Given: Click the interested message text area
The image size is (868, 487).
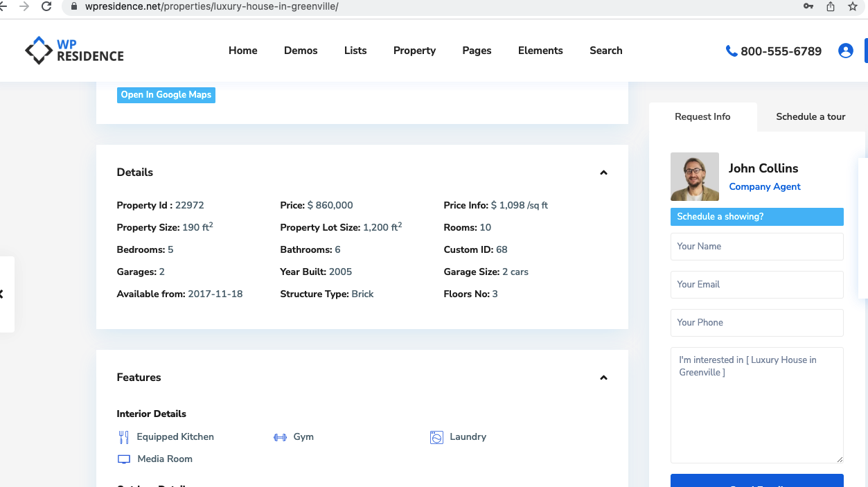Looking at the screenshot, I should (757, 405).
